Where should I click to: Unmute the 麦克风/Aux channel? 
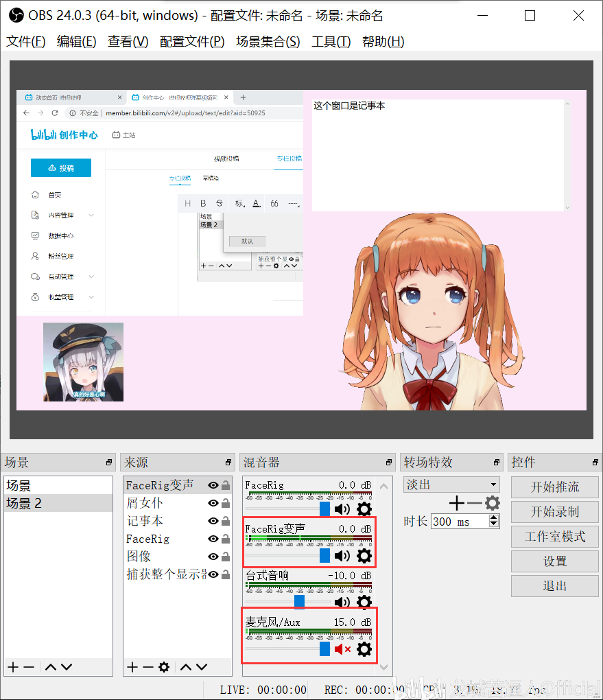[x=342, y=649]
